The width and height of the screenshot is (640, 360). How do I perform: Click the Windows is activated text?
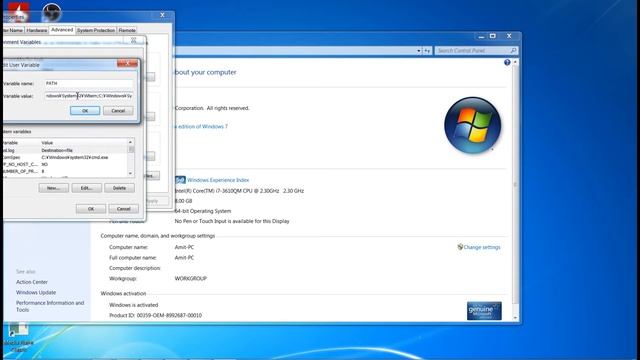133,305
